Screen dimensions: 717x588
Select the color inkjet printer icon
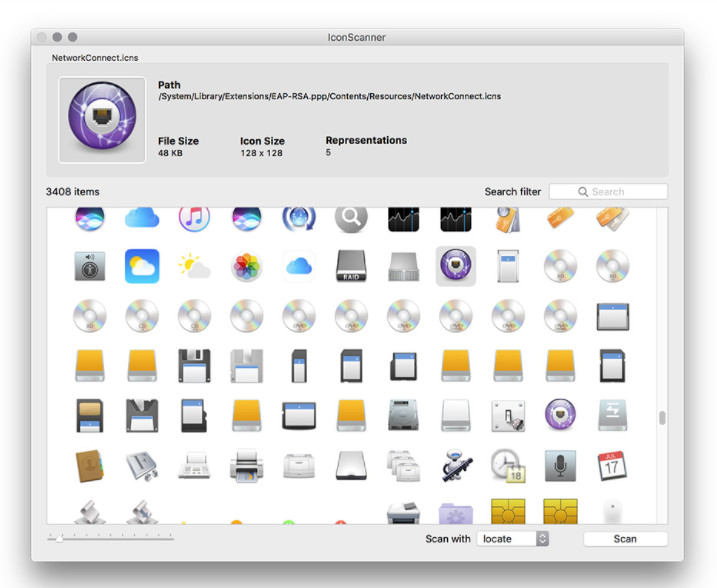246,465
